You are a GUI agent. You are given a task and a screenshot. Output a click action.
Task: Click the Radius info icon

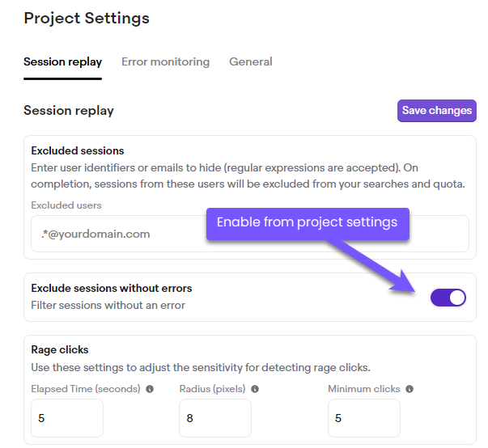click(255, 389)
